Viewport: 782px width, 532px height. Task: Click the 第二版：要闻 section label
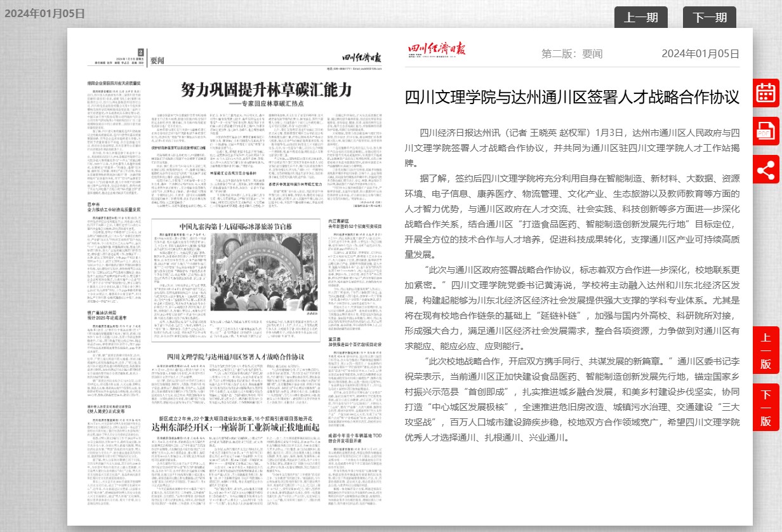(x=572, y=54)
